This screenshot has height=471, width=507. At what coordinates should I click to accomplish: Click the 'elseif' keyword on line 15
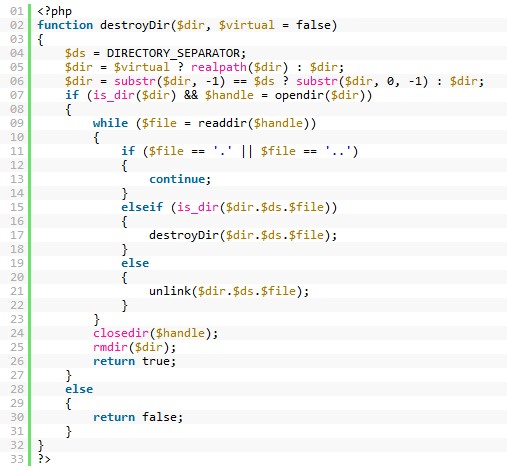142,207
